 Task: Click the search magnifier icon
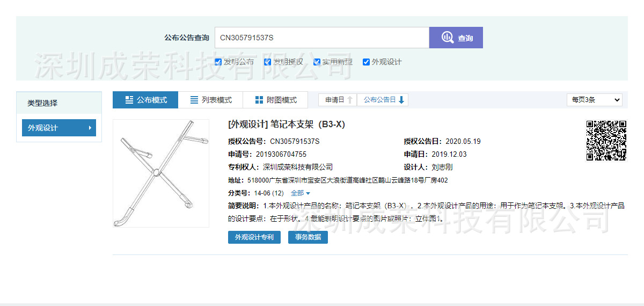point(448,38)
